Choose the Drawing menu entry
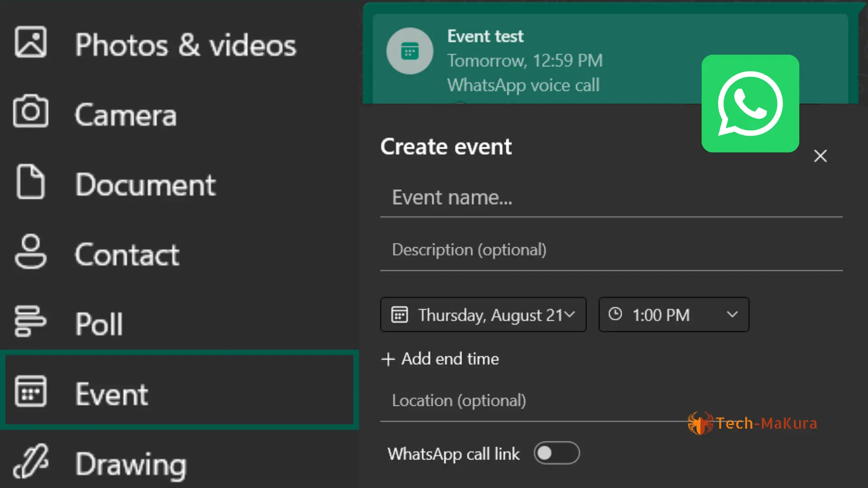Screen dimensions: 868x488 [x=179, y=462]
